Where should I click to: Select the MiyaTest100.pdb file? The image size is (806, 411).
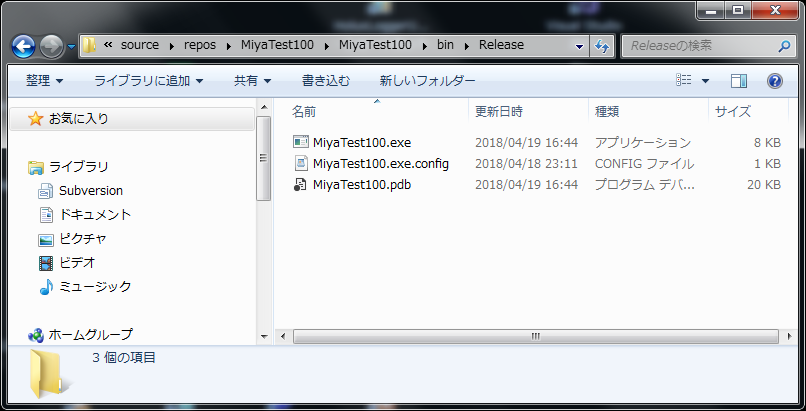coord(361,184)
